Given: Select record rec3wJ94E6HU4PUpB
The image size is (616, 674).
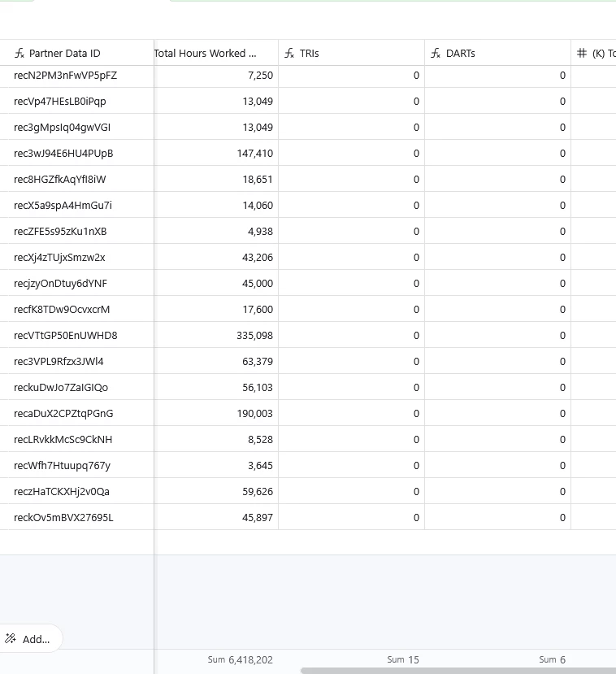Looking at the screenshot, I should (x=63, y=154).
